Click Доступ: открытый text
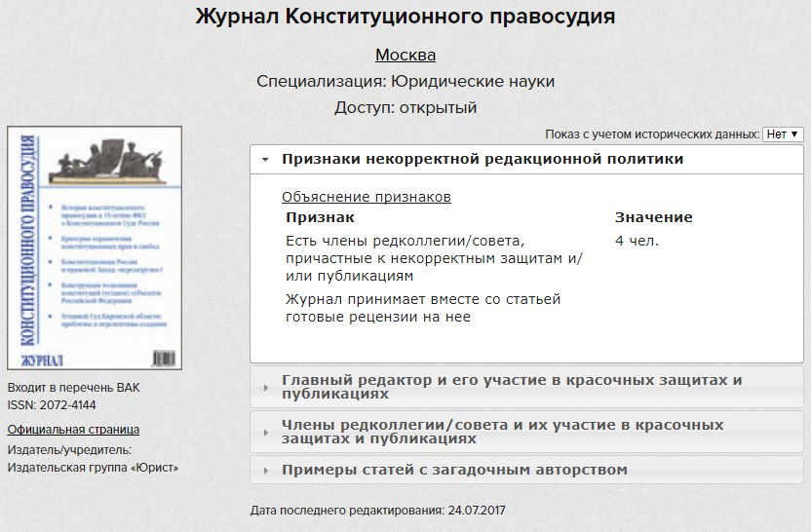The height and width of the screenshot is (532, 811). point(405,108)
